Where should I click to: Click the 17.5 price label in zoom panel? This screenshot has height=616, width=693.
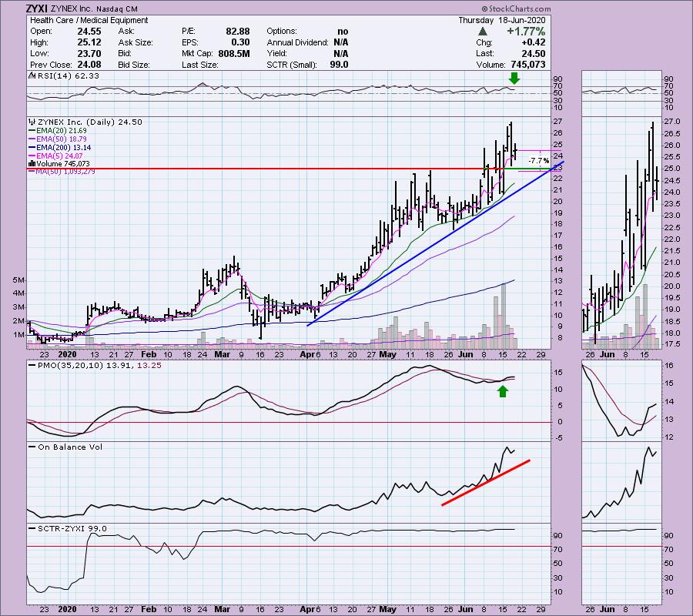pos(671,344)
